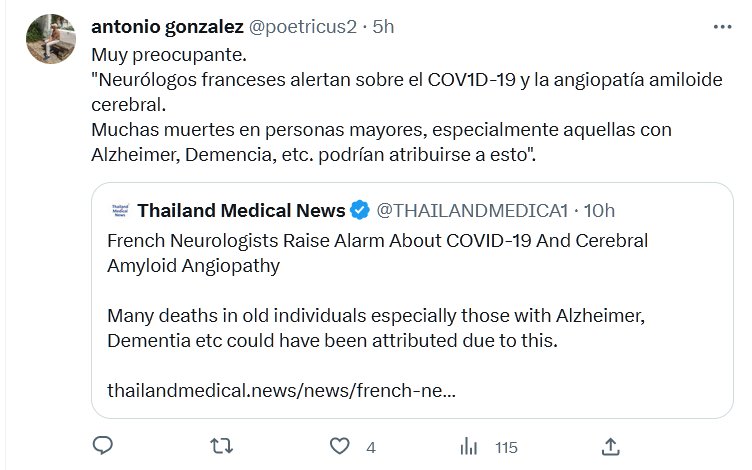This screenshot has width=752, height=470.
Task: Open the thailandmedical.news article link
Action: pos(281,388)
